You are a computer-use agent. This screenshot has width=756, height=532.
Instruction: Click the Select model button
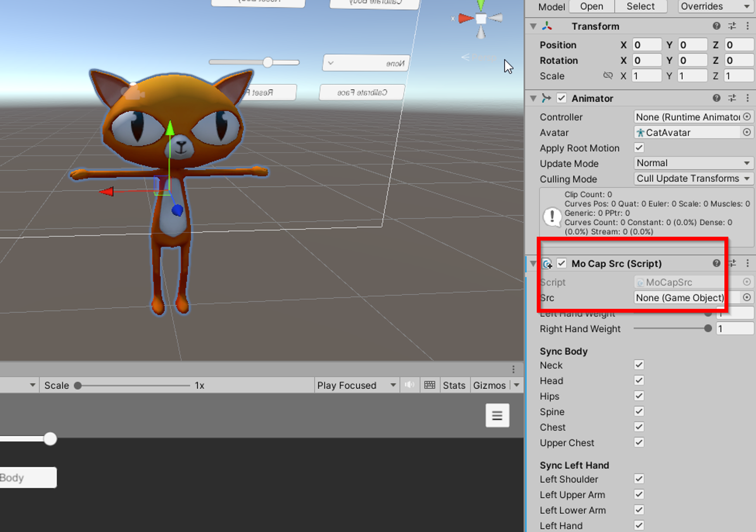(x=640, y=6)
